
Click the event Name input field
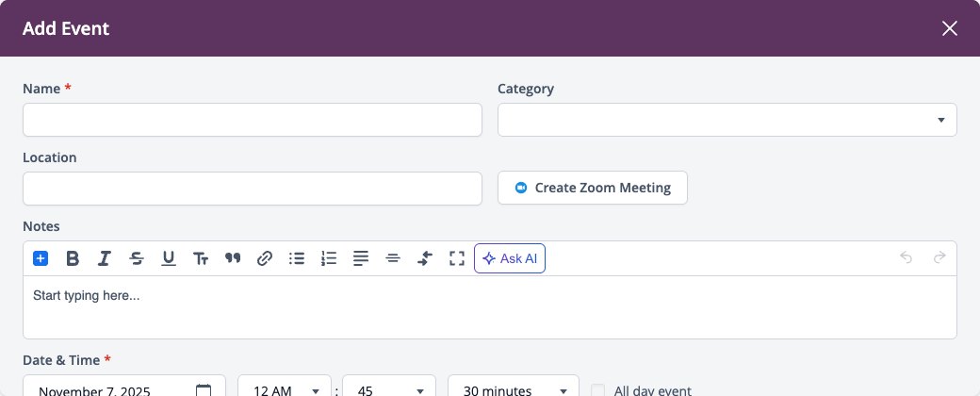point(253,120)
